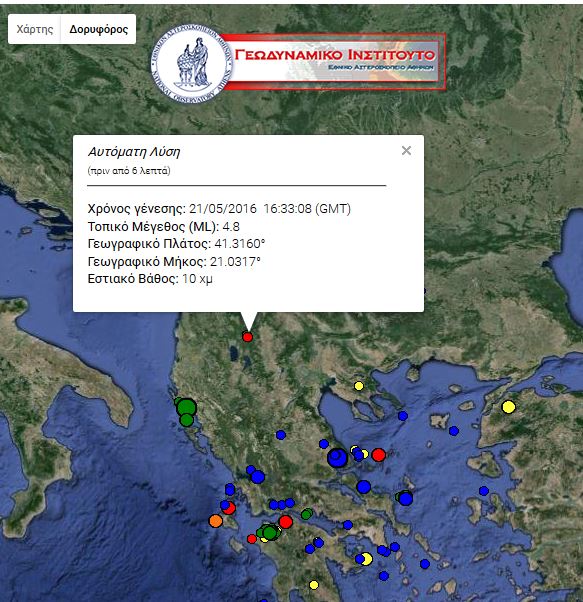Screen dimensions: 583x602
Task: Select the orange earthquake marker
Action: 215,521
